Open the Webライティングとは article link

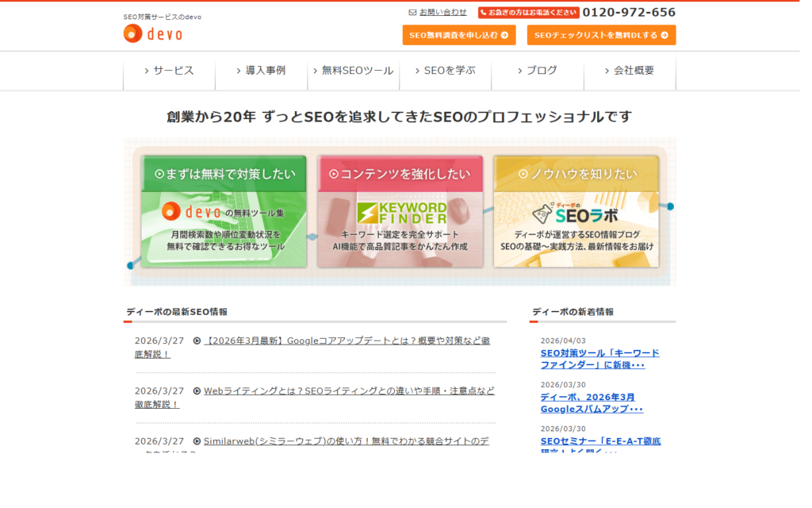pyautogui.click(x=349, y=391)
